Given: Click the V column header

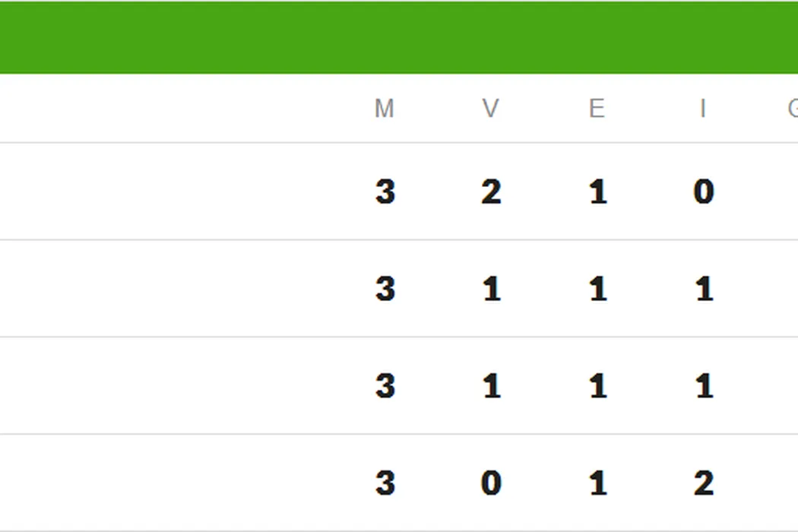Looking at the screenshot, I should tap(491, 109).
